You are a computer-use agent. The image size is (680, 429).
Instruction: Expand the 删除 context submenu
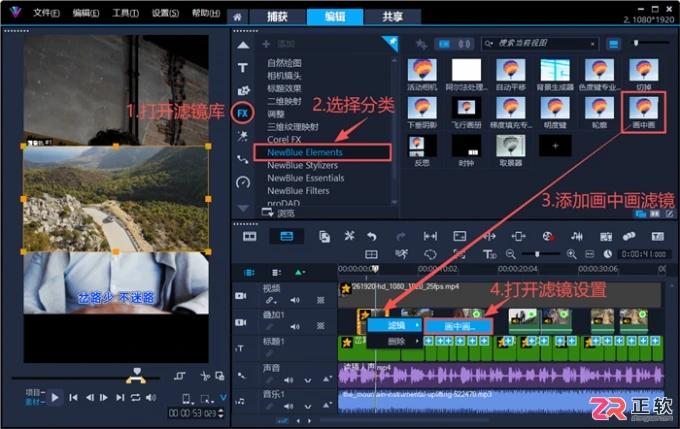click(x=395, y=341)
